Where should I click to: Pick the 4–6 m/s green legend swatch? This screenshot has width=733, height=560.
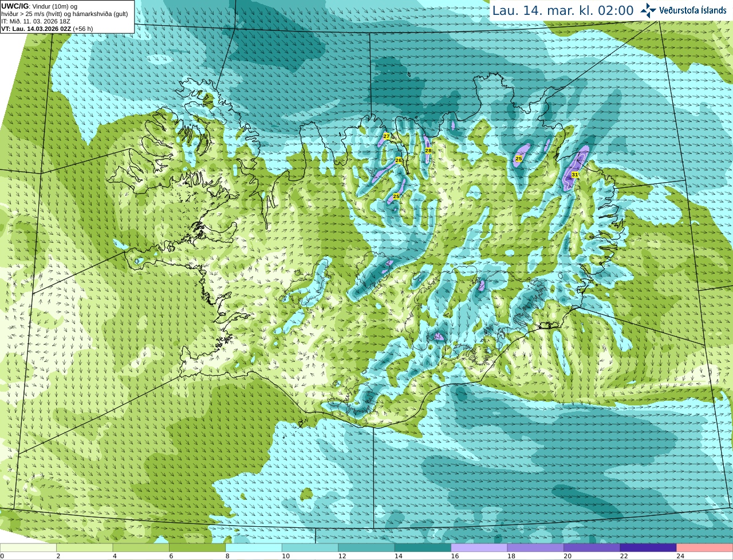tap(141, 547)
